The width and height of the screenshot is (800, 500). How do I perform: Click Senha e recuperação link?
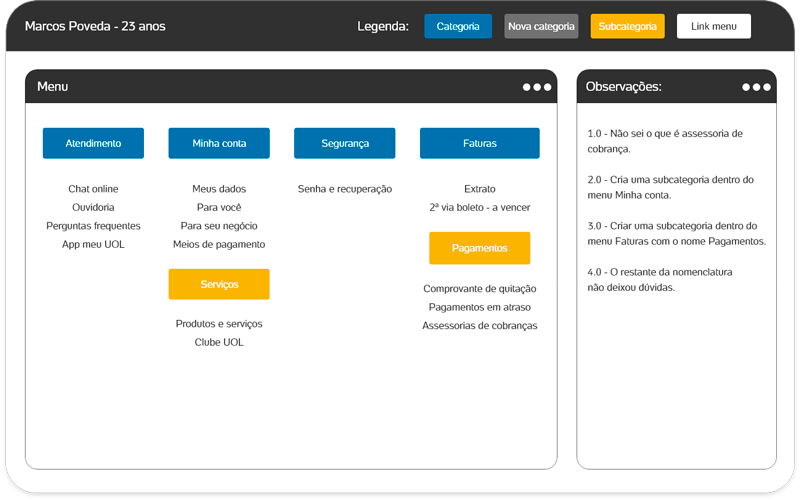tap(345, 189)
